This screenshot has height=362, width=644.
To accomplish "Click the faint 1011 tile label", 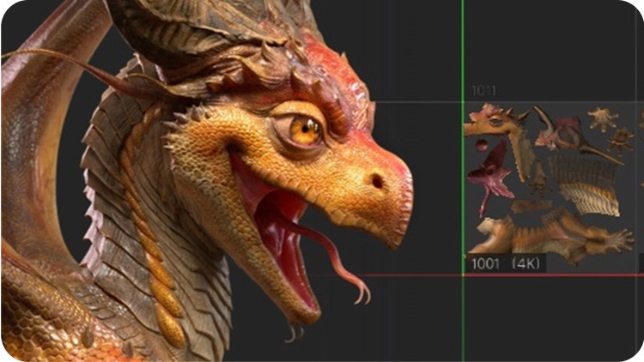I will [x=483, y=91].
